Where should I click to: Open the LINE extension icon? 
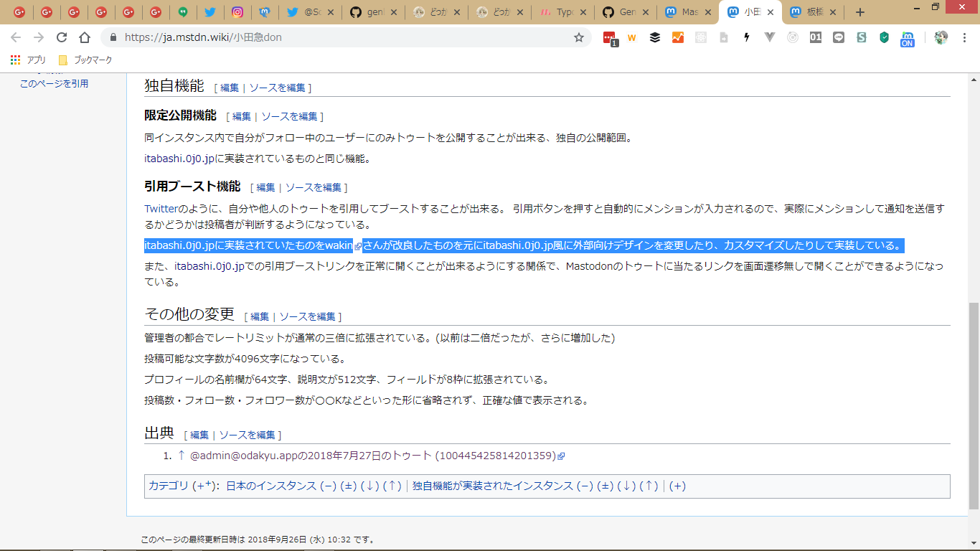tap(839, 38)
